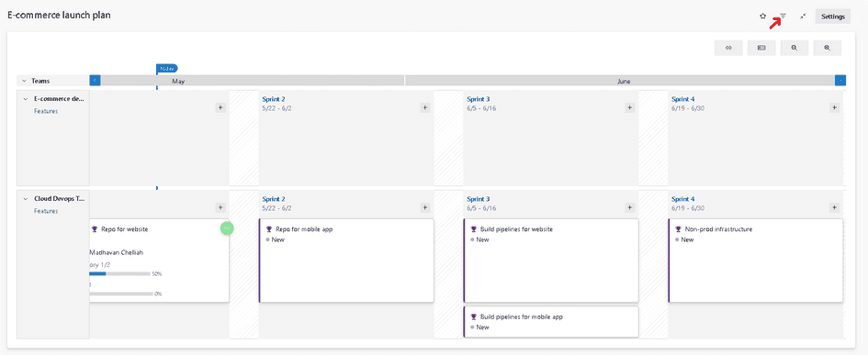Open the Build pipelines for mobile app card title
The height and width of the screenshot is (355, 868).
pos(522,316)
